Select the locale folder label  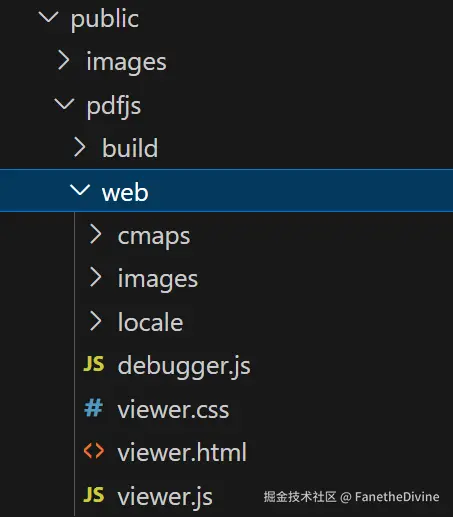(150, 322)
